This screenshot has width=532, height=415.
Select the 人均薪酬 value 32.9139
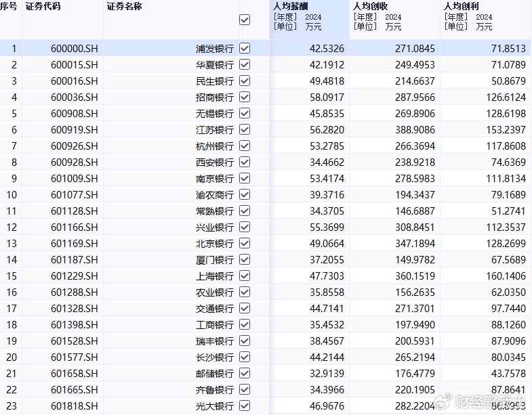point(327,374)
